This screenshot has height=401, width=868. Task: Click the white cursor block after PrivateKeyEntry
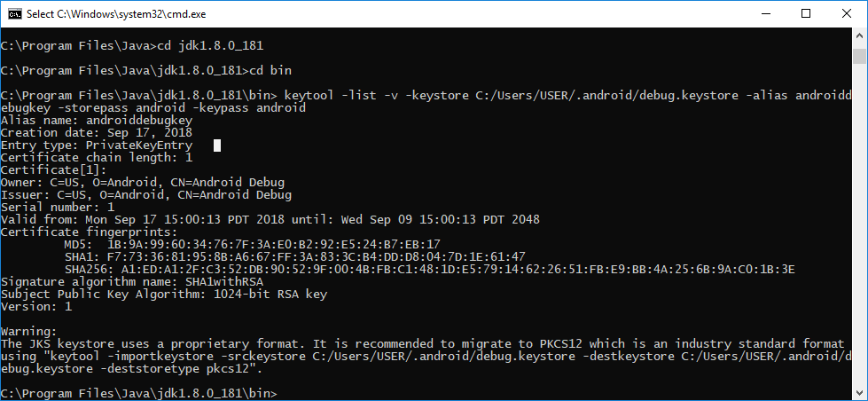tap(217, 145)
